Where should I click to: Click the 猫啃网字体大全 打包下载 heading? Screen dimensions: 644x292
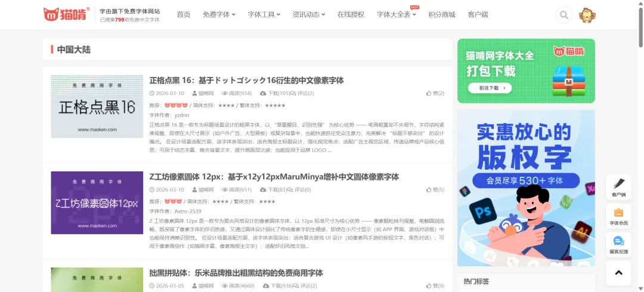tap(500, 63)
